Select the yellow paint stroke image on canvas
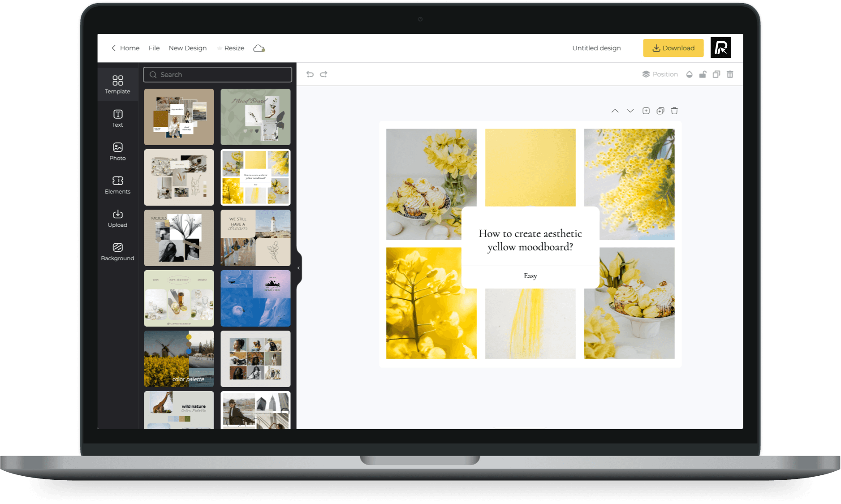The width and height of the screenshot is (841, 504). tap(530, 323)
